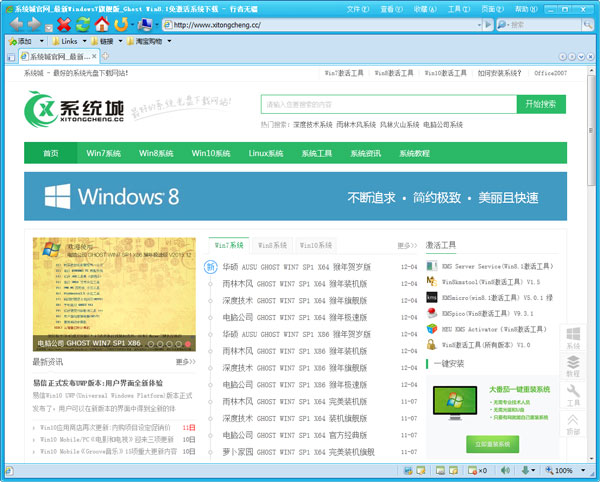Click the 教程 floating sidebar icon
Viewport: 600px width, 482px height.
(x=573, y=366)
